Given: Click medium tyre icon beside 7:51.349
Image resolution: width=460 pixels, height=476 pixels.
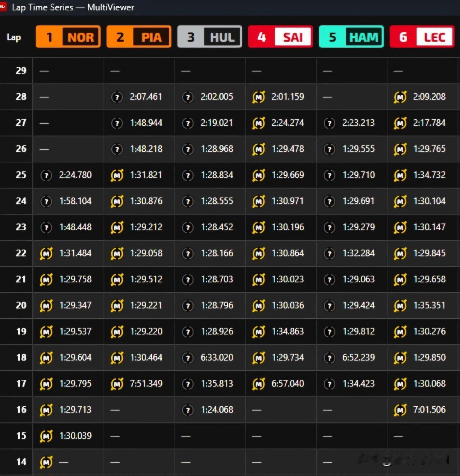Looking at the screenshot, I should click(117, 384).
